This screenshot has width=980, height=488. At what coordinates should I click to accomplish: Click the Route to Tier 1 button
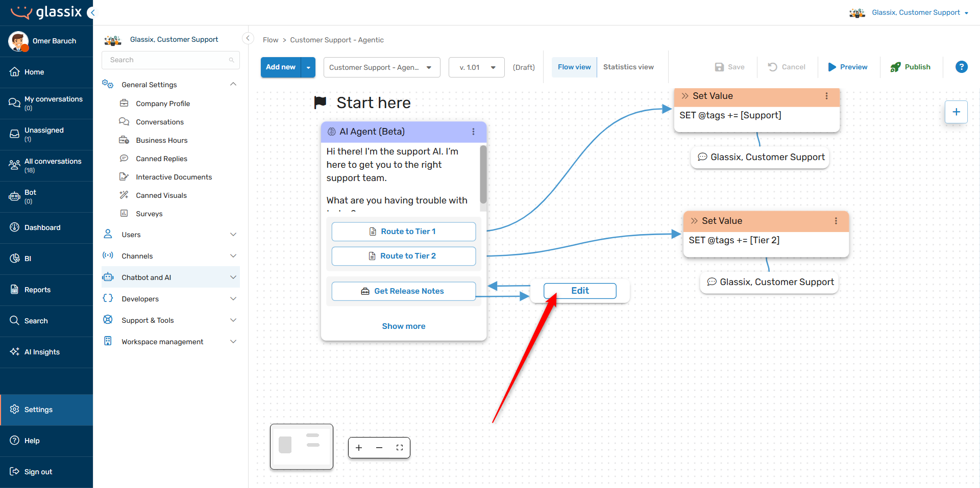403,232
